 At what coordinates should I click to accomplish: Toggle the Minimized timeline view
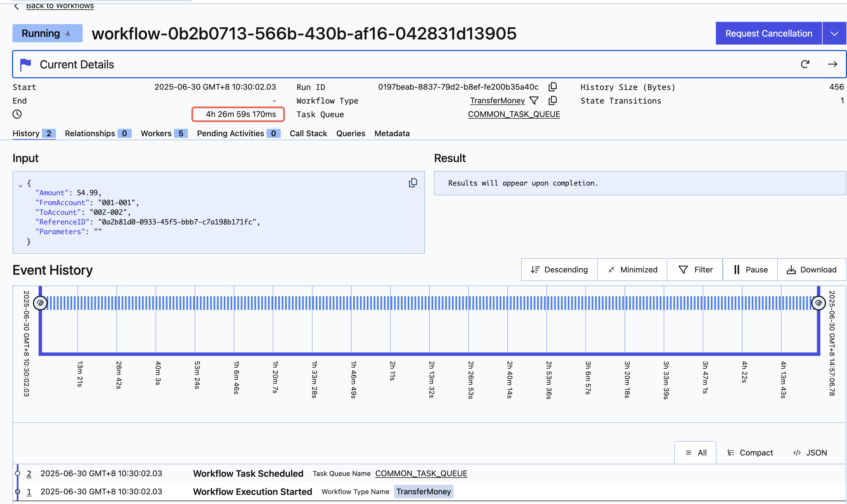tap(632, 270)
